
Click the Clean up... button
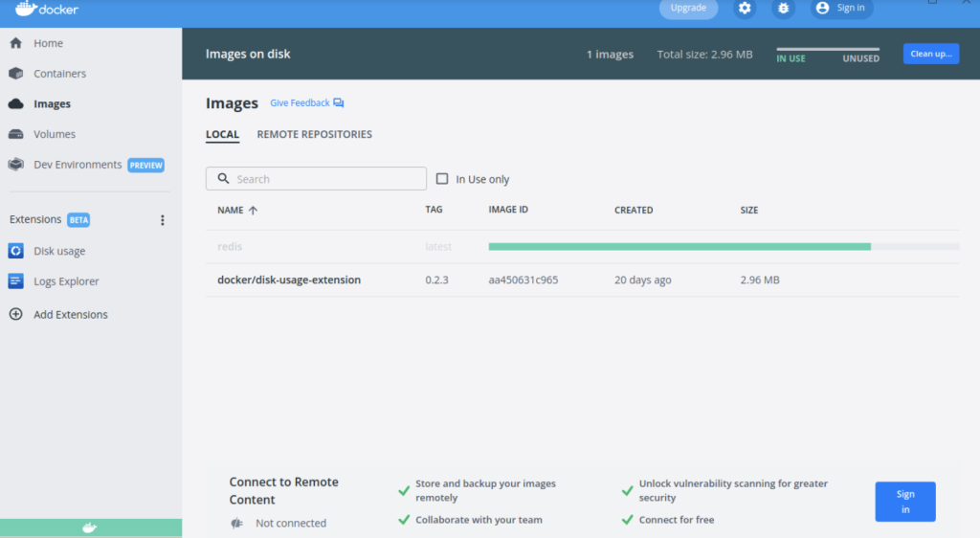click(x=930, y=54)
